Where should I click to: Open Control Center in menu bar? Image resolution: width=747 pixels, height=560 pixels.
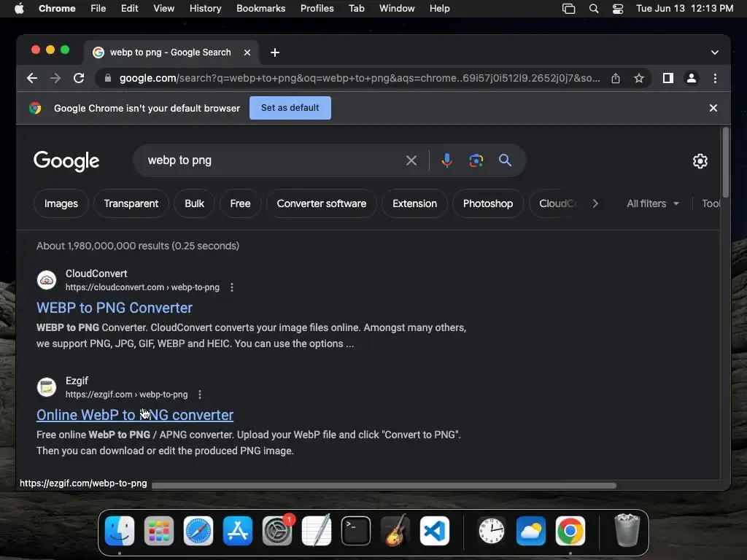618,9
